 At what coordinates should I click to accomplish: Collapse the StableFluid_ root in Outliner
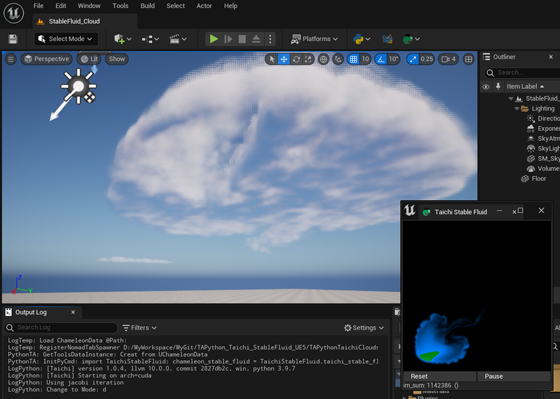[511, 99]
